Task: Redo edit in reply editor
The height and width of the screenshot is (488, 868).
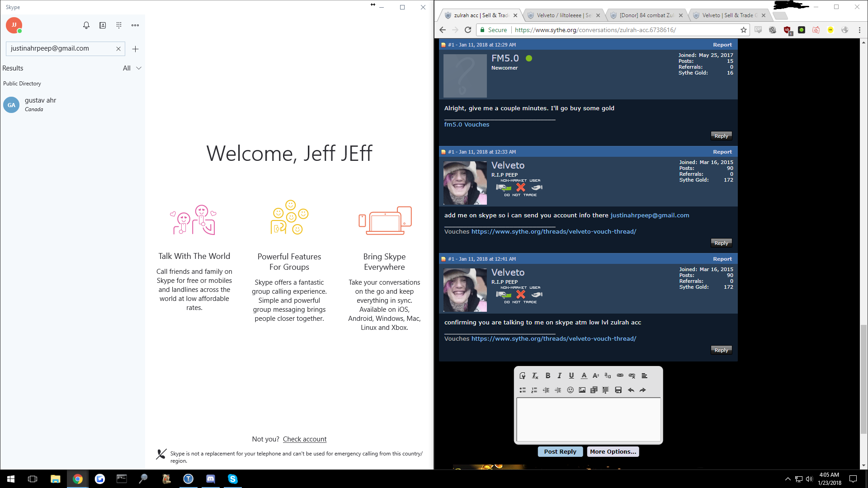Action: click(x=643, y=390)
